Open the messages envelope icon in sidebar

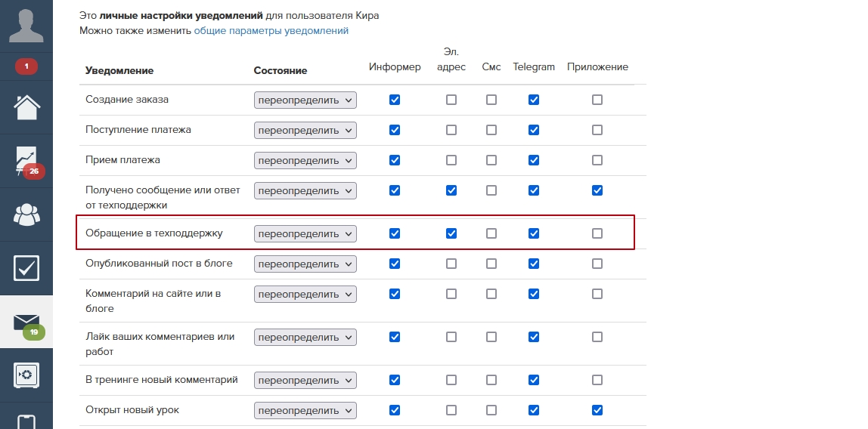(26, 322)
